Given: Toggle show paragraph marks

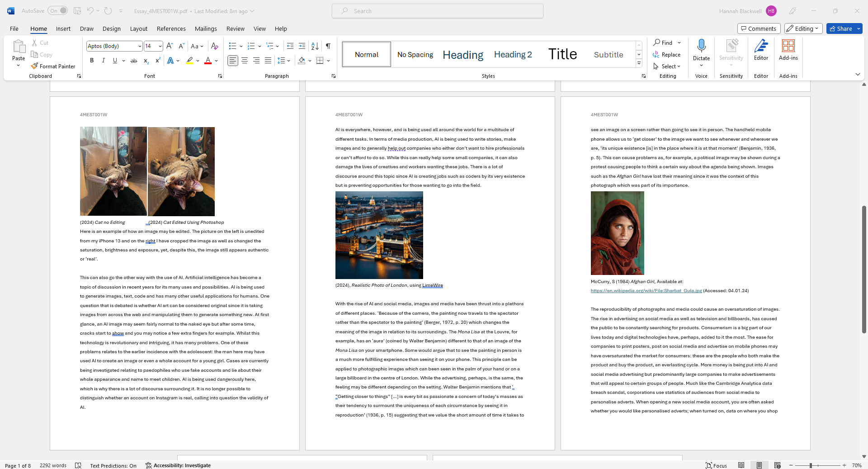Looking at the screenshot, I should [328, 46].
